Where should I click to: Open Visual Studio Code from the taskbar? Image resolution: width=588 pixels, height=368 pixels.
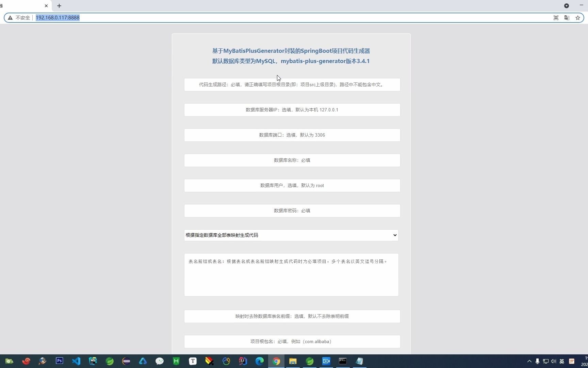[x=76, y=361]
